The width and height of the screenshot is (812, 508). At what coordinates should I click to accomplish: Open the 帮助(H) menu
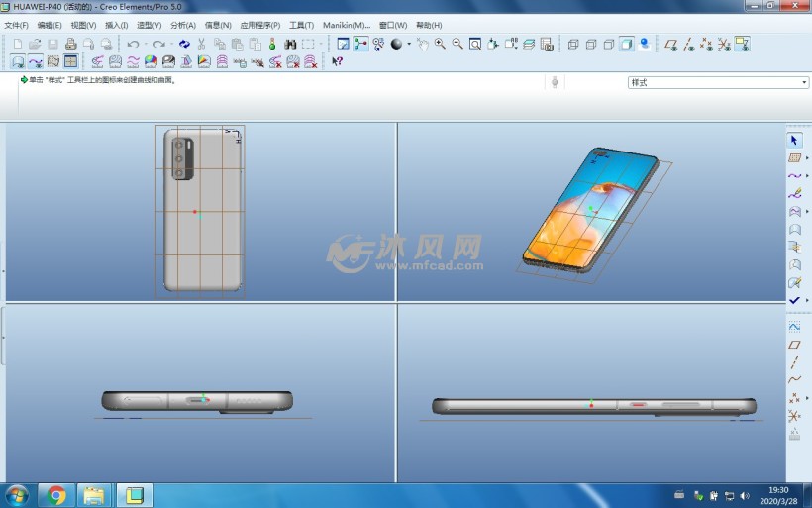(x=429, y=25)
